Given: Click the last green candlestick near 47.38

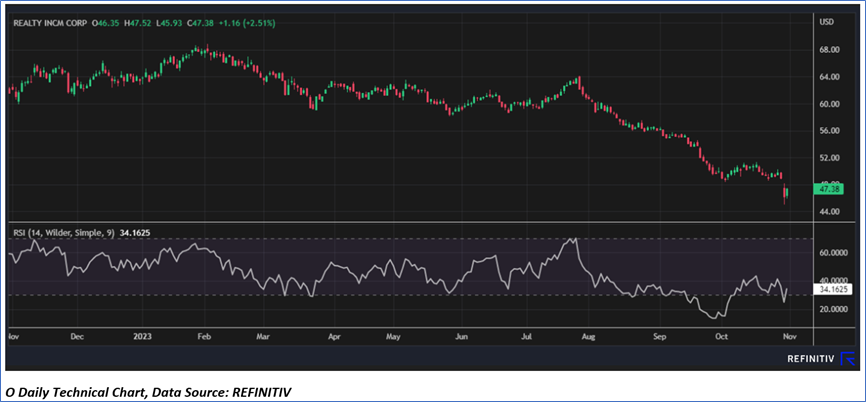Looking at the screenshot, I should (x=788, y=191).
